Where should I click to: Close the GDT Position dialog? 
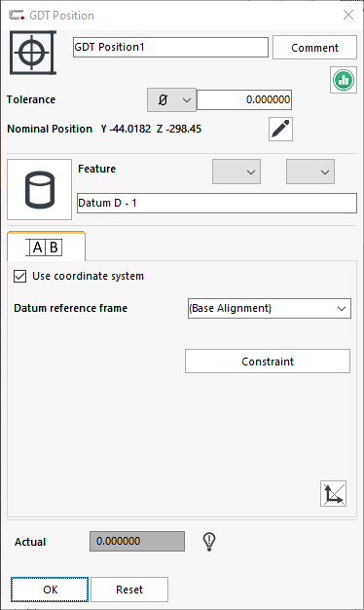tap(348, 15)
